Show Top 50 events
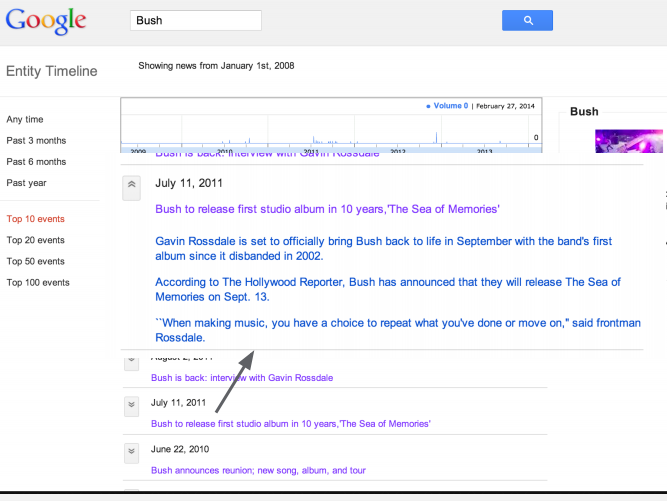 [x=35, y=262]
